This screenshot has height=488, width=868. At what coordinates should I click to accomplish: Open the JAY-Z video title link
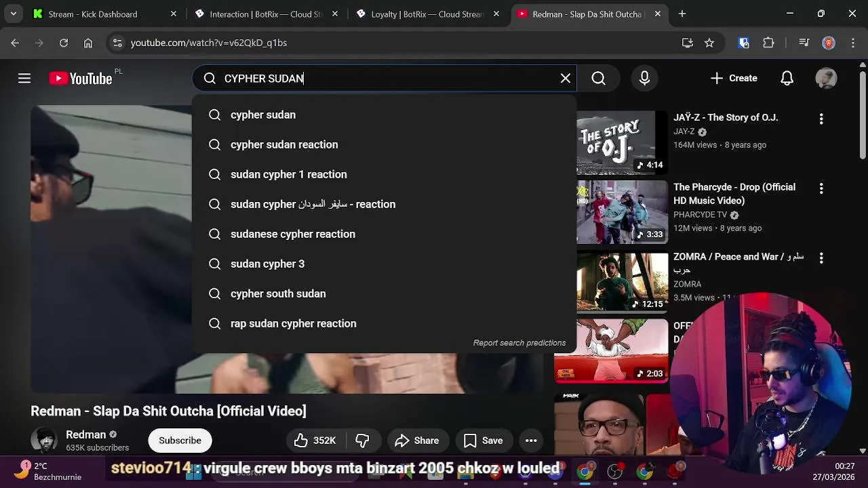pyautogui.click(x=726, y=117)
